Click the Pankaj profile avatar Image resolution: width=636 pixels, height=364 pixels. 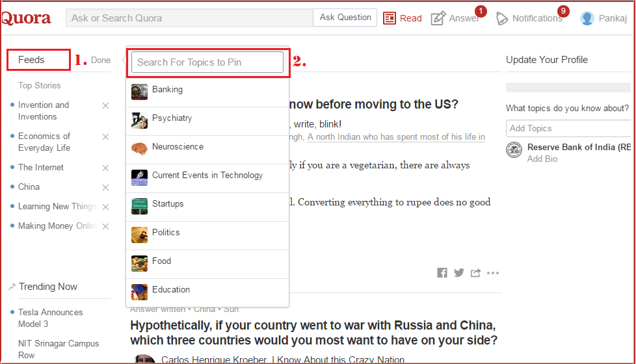pos(587,18)
